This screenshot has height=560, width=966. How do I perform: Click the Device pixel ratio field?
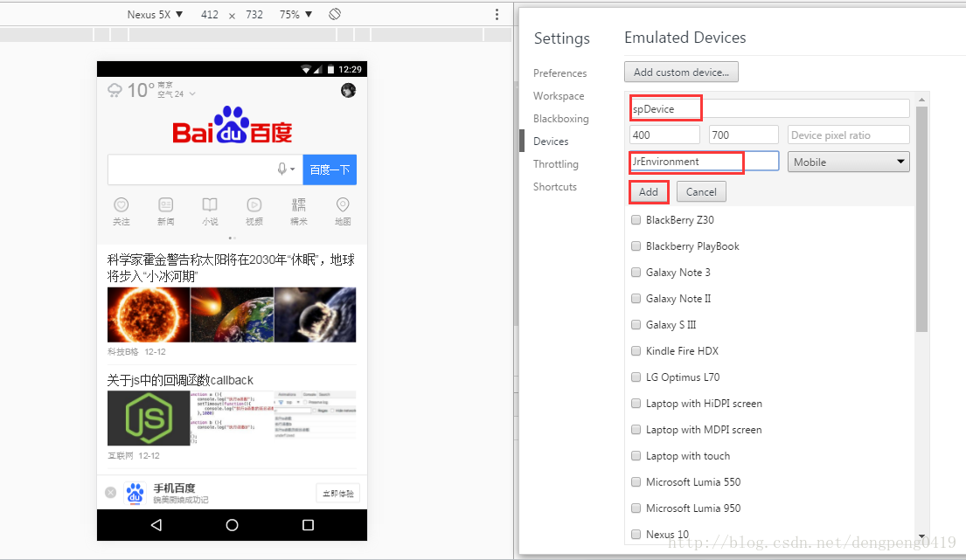coord(848,135)
